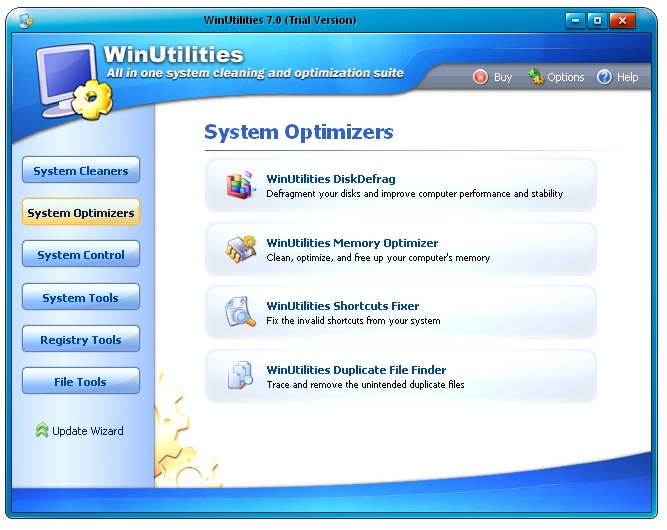Open the File Tools section

[x=81, y=381]
